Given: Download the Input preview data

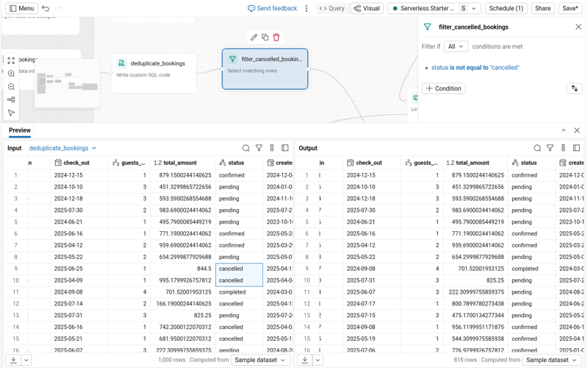Looking at the screenshot, I should 13,360.
